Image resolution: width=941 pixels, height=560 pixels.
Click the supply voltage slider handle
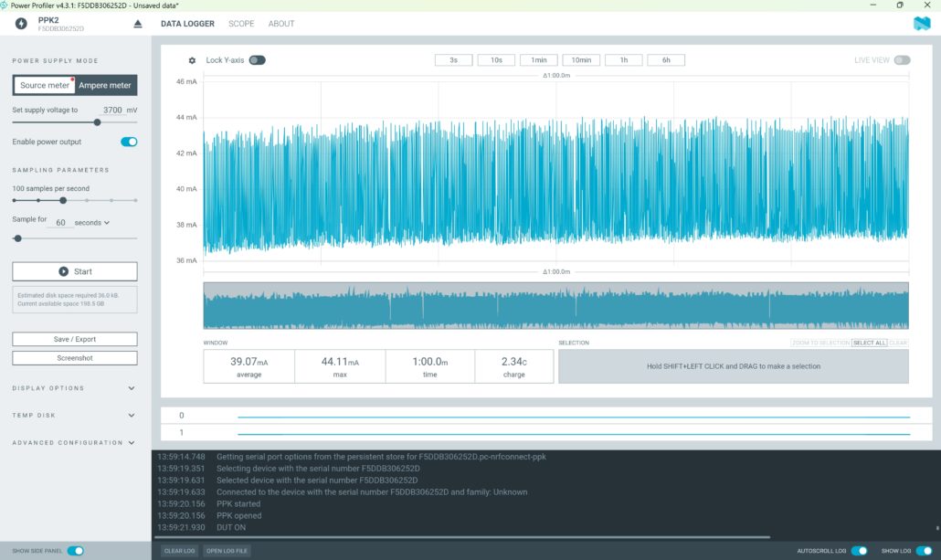pos(97,122)
